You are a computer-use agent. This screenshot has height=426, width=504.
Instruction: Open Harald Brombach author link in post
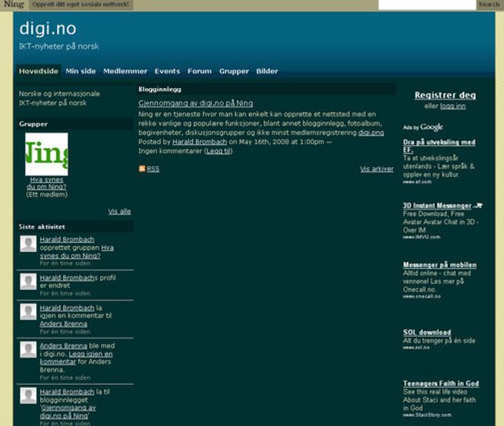pos(200,142)
